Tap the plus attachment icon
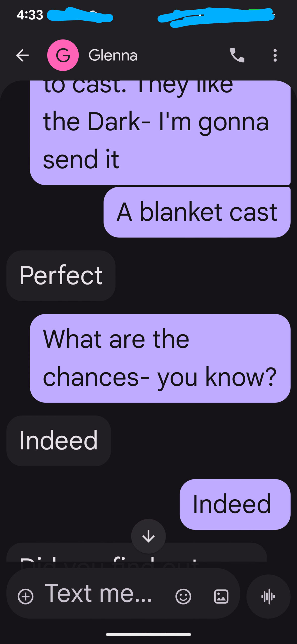Viewport: 297px width, 644px height. point(25,596)
